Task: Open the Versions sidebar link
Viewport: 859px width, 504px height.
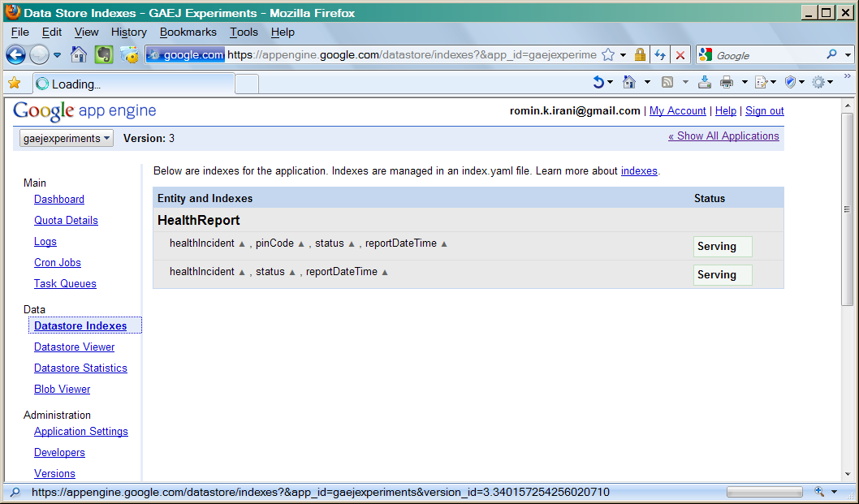Action: pos(54,473)
